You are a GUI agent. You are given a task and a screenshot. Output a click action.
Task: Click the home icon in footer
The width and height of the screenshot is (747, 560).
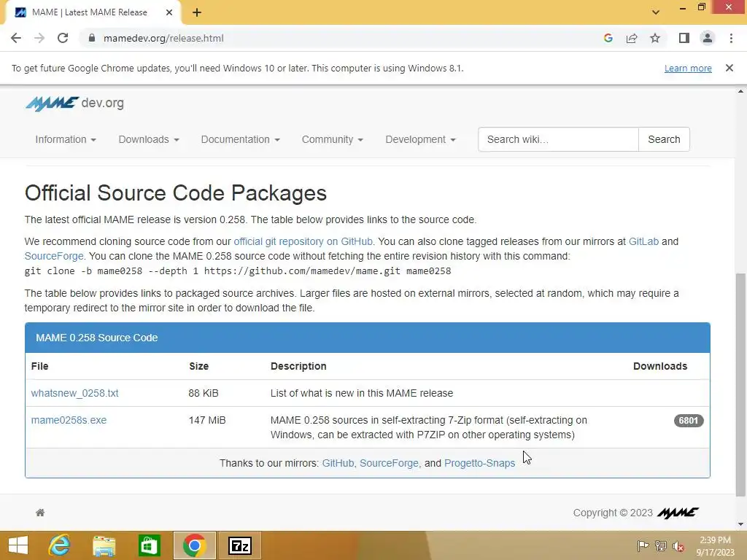(x=40, y=513)
